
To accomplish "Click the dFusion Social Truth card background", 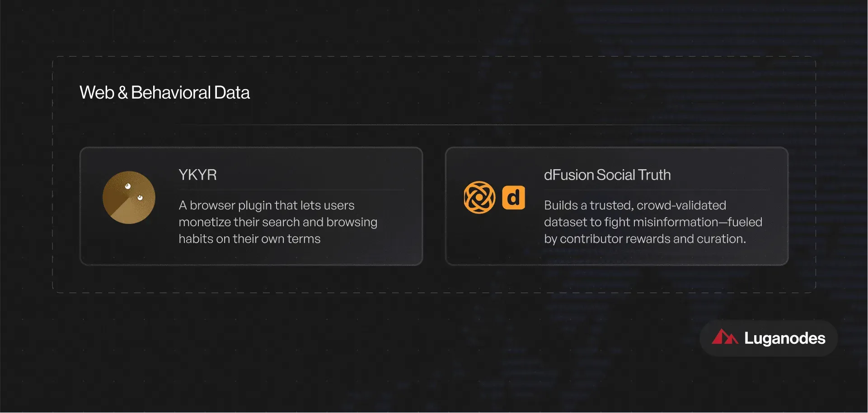I will tap(617, 206).
